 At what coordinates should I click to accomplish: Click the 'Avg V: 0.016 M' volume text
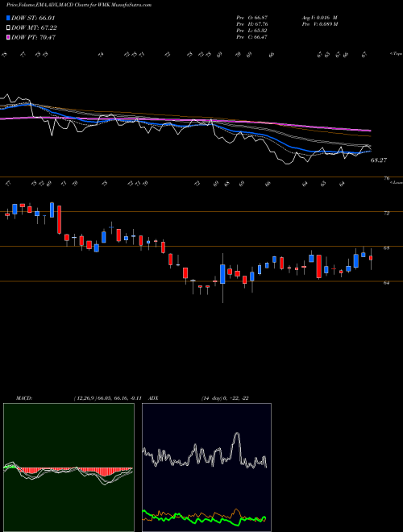click(320, 17)
